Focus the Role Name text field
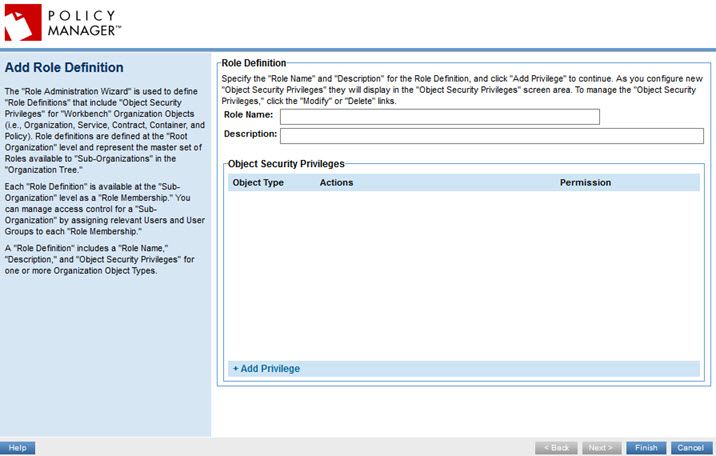This screenshot has width=716, height=456. [x=439, y=117]
